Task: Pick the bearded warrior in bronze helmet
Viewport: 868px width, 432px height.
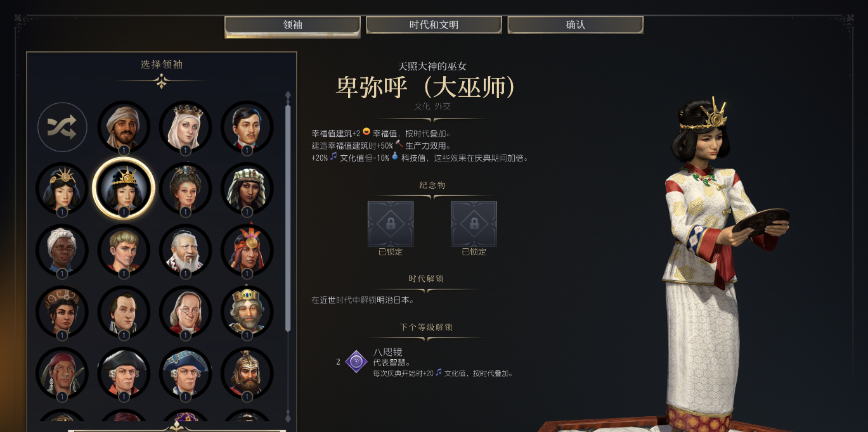Action: pyautogui.click(x=247, y=373)
